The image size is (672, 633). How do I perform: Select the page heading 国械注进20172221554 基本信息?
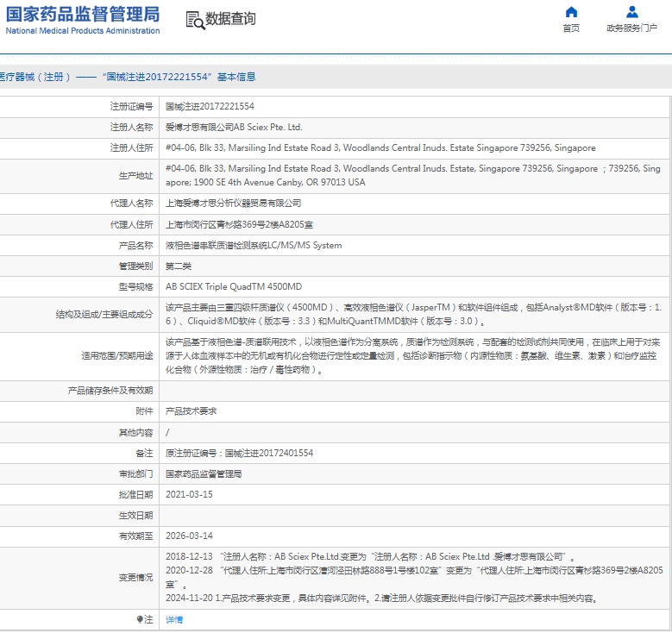click(x=179, y=77)
